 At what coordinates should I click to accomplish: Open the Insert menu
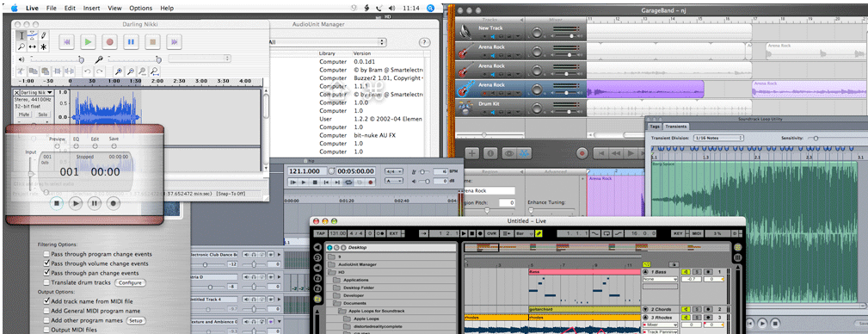pyautogui.click(x=91, y=9)
